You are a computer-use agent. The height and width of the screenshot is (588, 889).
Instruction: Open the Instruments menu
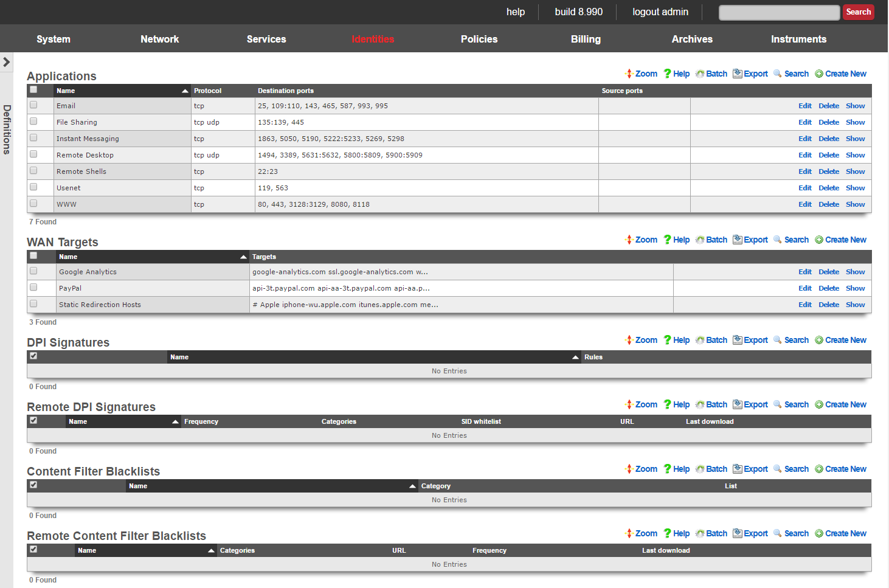coord(798,39)
